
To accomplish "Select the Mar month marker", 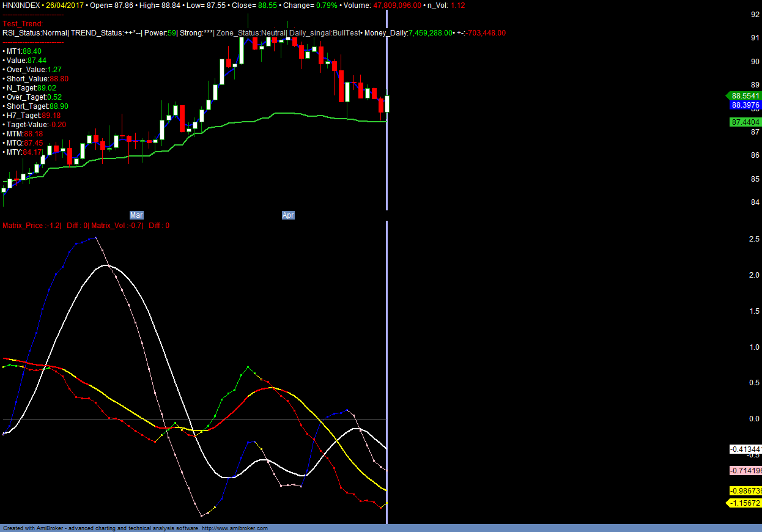I will 136,215.
